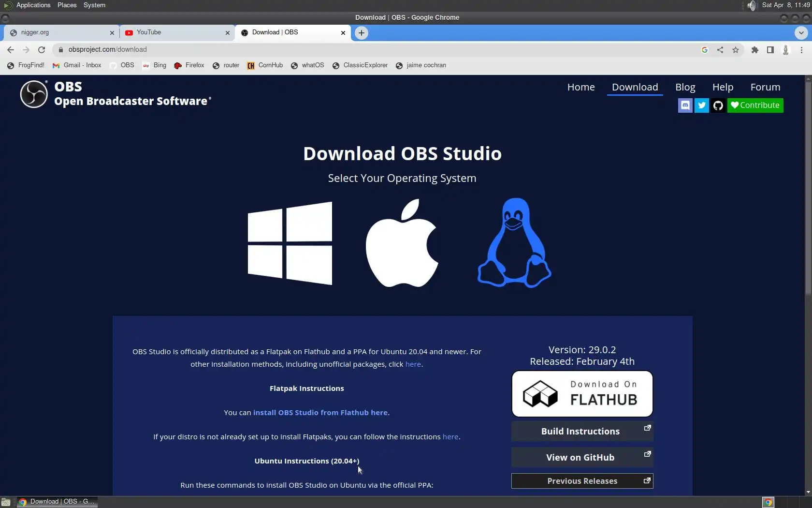Open the OBS bookmark
Viewport: 812px width, 508px height.
click(122, 65)
